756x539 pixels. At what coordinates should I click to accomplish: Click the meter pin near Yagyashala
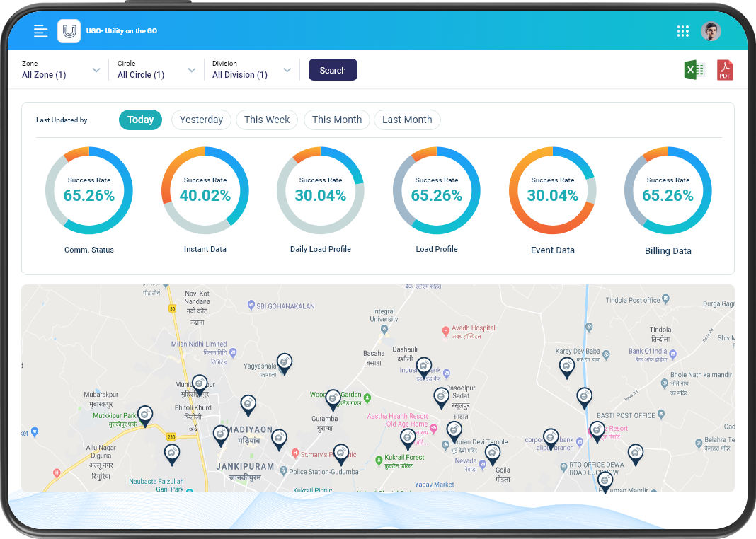click(x=284, y=363)
